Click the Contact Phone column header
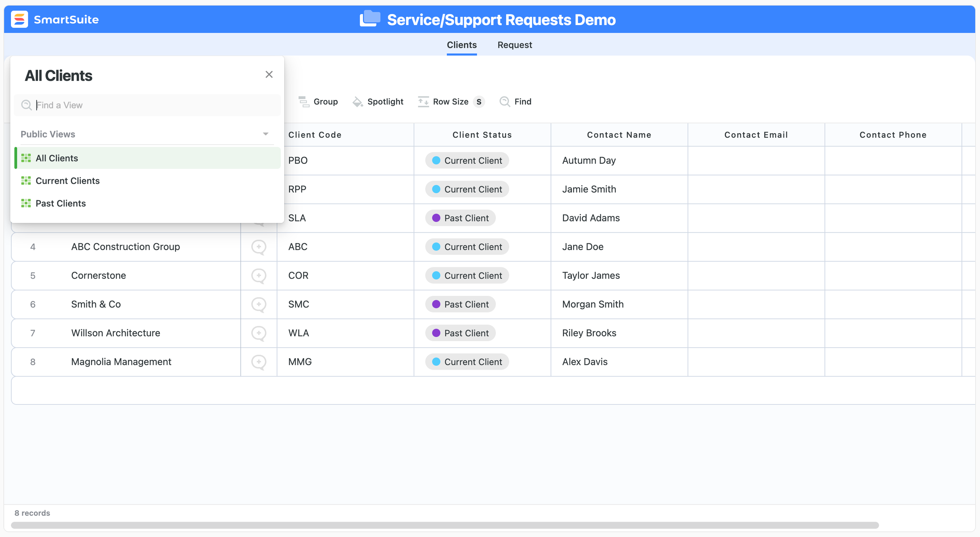980x537 pixels. pos(893,135)
